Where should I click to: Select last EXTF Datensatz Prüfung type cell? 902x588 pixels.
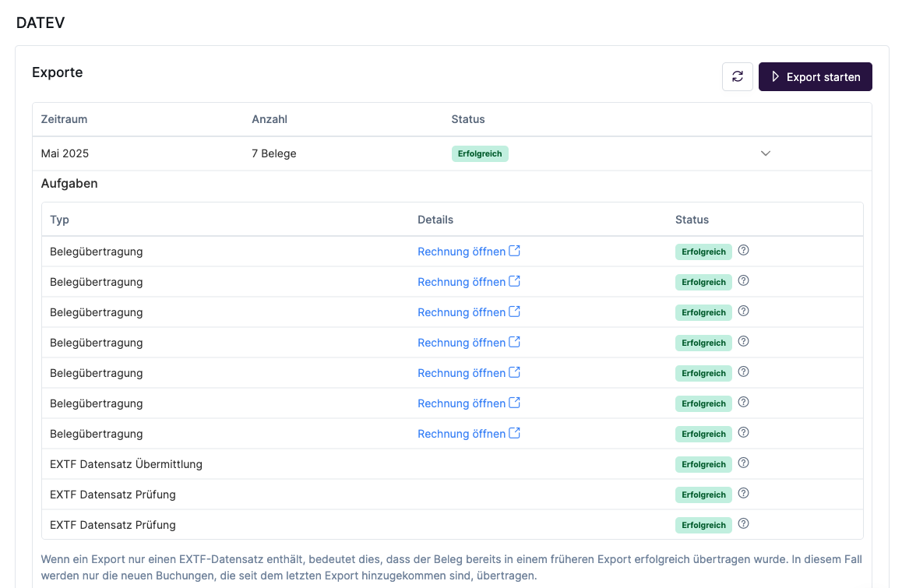(x=113, y=525)
